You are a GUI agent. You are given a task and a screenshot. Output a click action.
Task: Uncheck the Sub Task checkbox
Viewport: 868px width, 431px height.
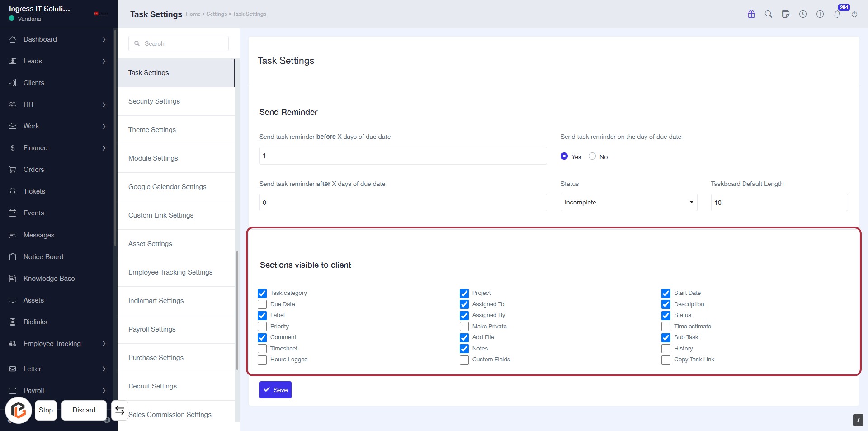(x=666, y=338)
